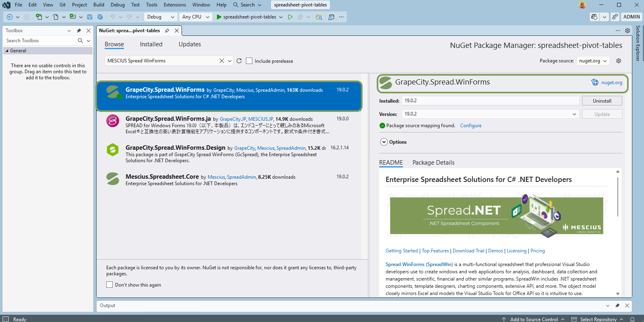Switch to the Updates tab
Viewport: 644px width, 322px height.
click(190, 44)
